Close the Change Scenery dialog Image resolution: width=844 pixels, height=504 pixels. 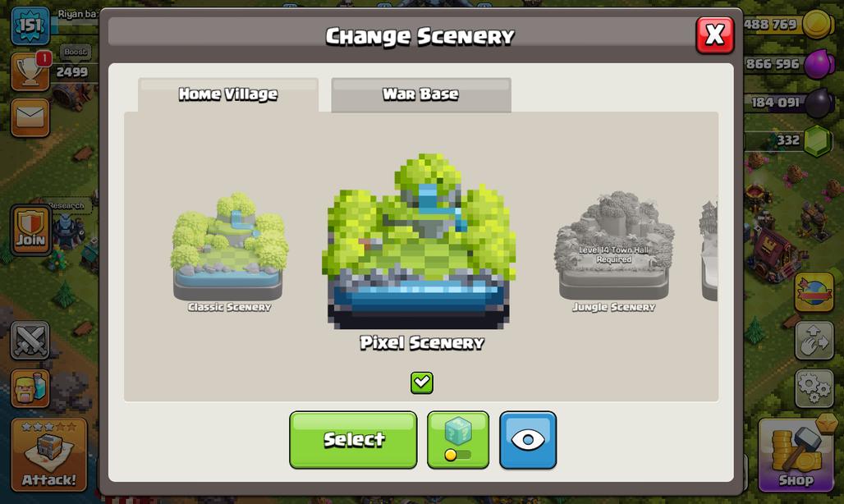point(715,35)
